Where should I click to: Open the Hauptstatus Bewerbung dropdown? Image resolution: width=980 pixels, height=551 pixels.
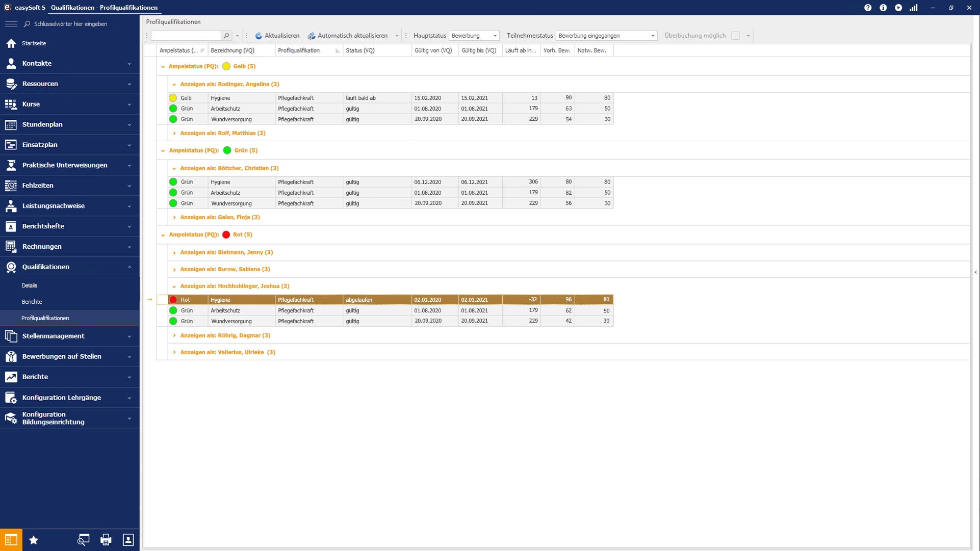494,36
